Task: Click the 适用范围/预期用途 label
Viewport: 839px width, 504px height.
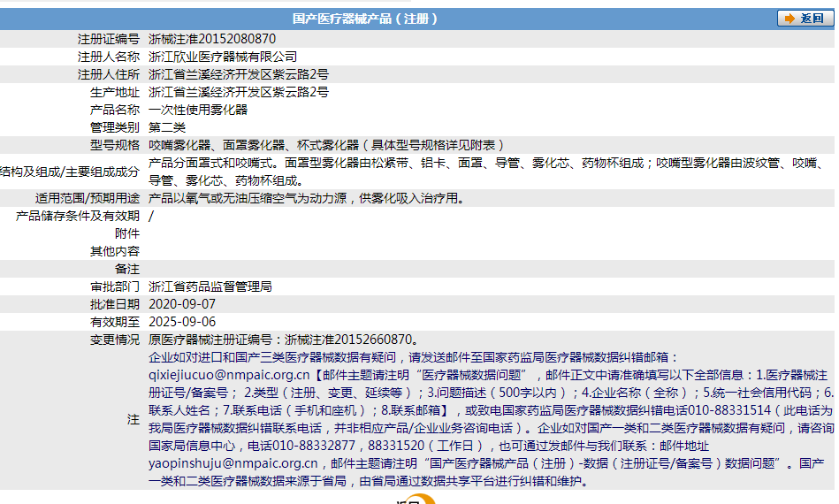Action: point(88,198)
